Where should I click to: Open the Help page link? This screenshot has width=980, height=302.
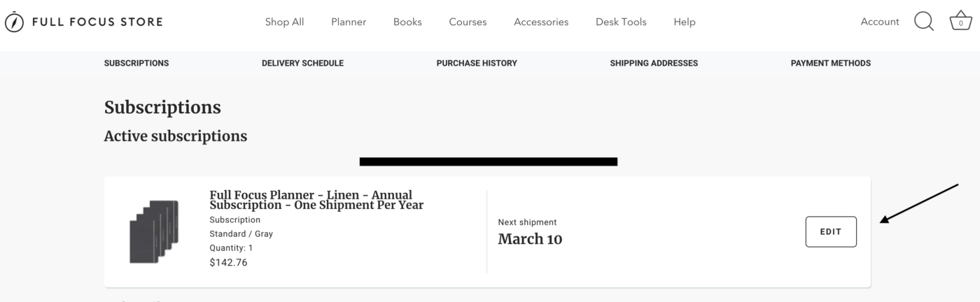(685, 22)
